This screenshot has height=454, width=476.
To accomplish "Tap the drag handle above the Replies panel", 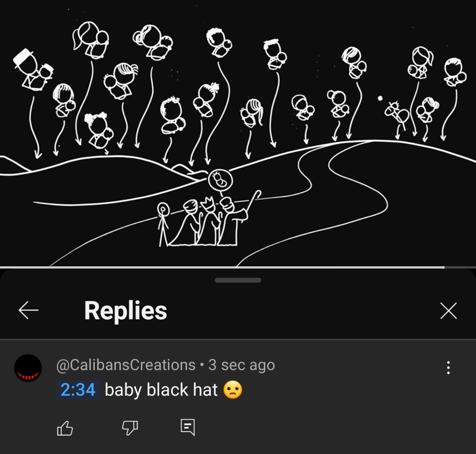I will (x=238, y=280).
